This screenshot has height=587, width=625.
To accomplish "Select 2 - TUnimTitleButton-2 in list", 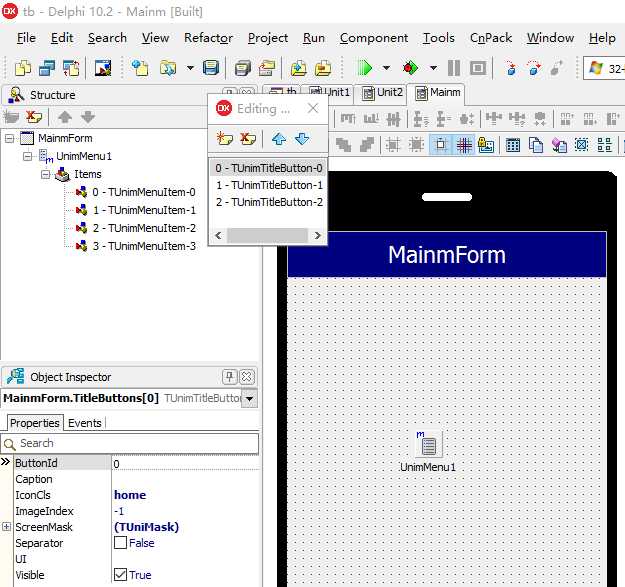I will [x=269, y=202].
